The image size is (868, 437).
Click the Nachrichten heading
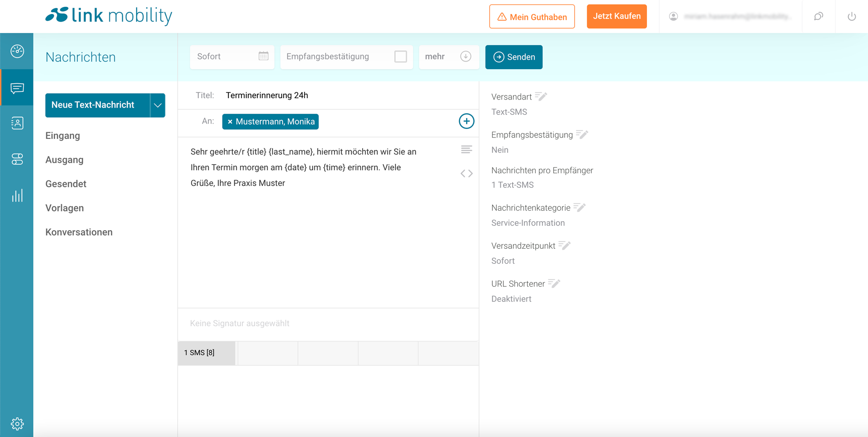(80, 57)
